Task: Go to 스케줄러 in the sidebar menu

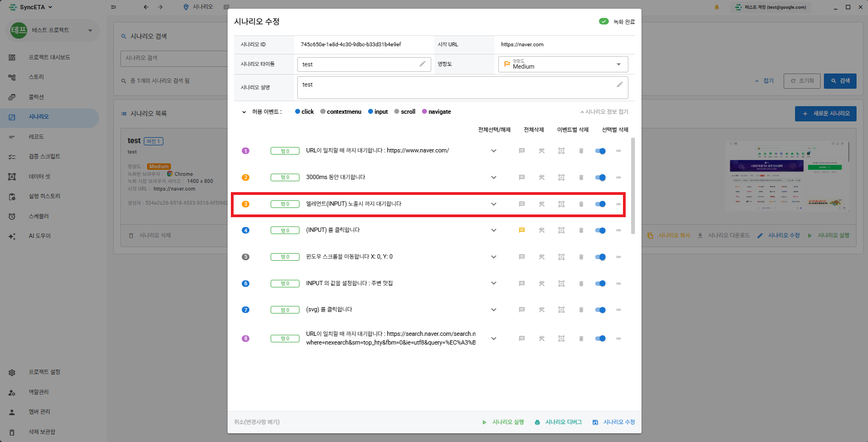Action: pyautogui.click(x=39, y=216)
